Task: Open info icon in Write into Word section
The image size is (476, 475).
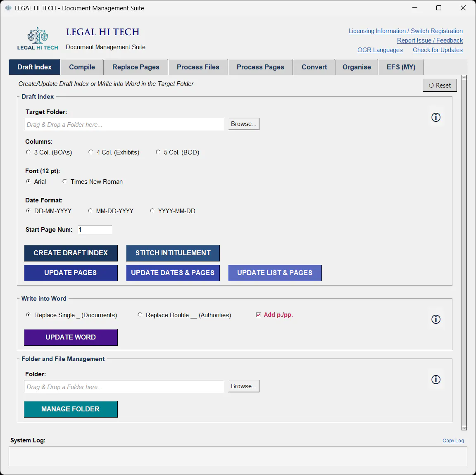Action: [x=436, y=319]
